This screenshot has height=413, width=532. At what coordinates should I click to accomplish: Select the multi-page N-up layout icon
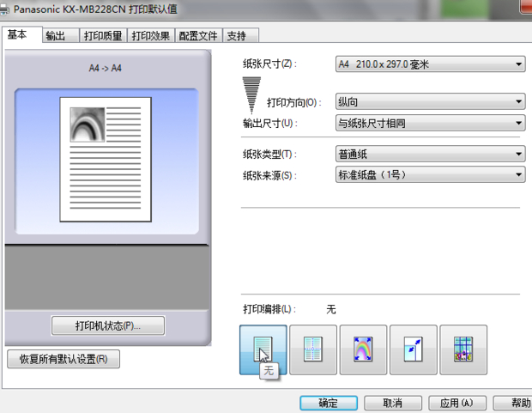313,349
